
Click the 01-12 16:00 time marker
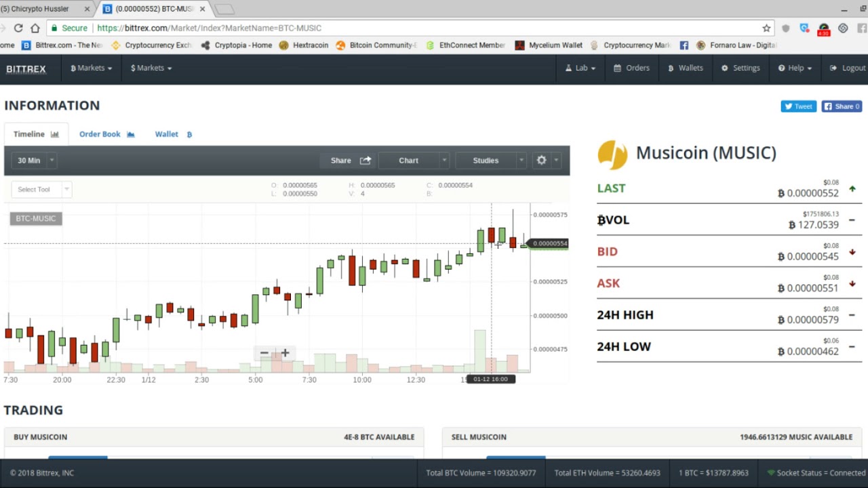(491, 379)
